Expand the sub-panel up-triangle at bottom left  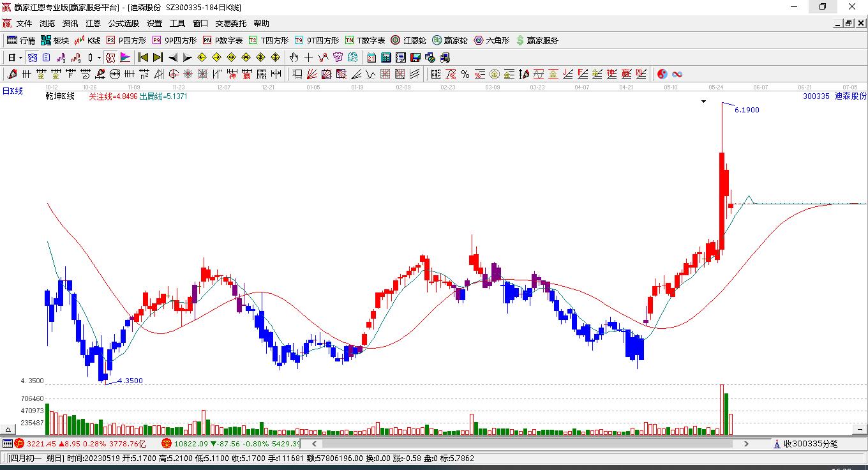pos(9,430)
